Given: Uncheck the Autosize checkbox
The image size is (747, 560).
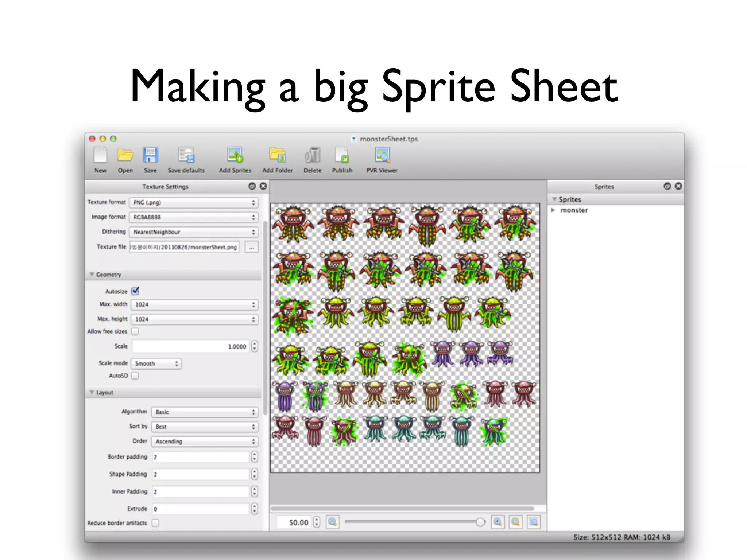Looking at the screenshot, I should 135,291.
